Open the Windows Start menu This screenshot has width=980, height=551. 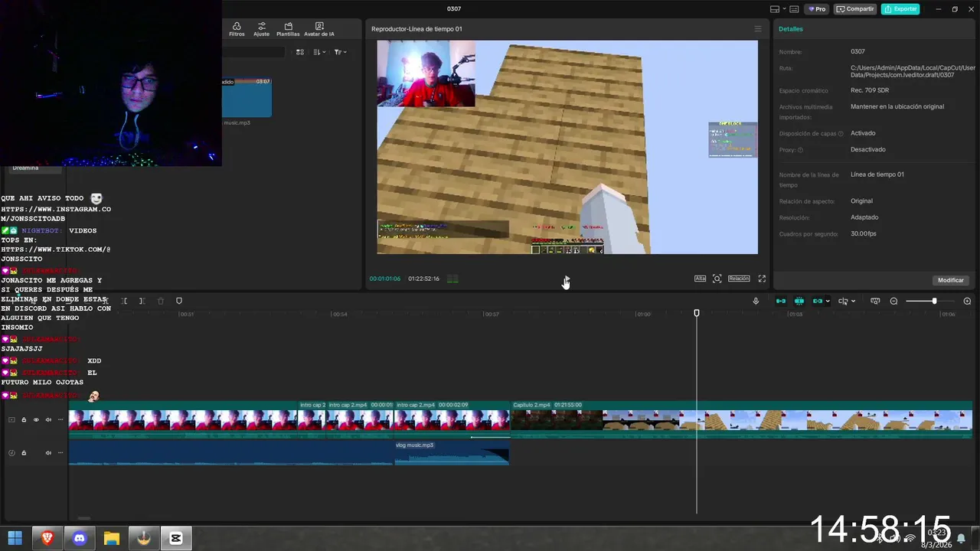pyautogui.click(x=15, y=538)
